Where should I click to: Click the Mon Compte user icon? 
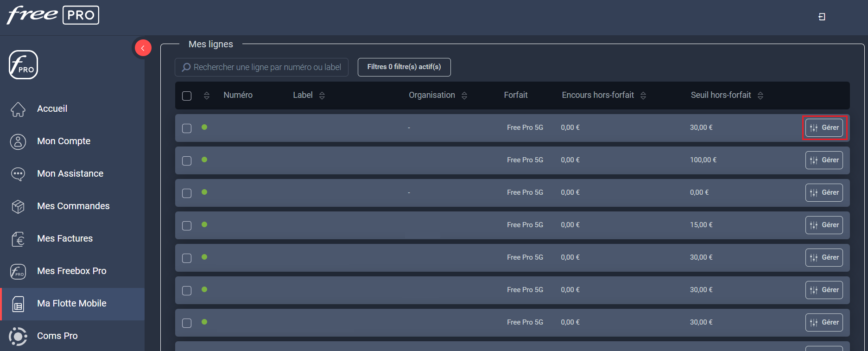[x=18, y=141]
